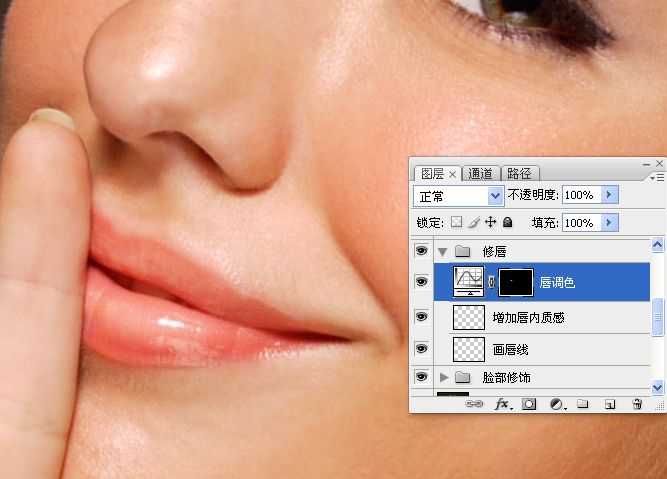
Task: Select the 脸部修饰 group folder icon
Action: 462,377
